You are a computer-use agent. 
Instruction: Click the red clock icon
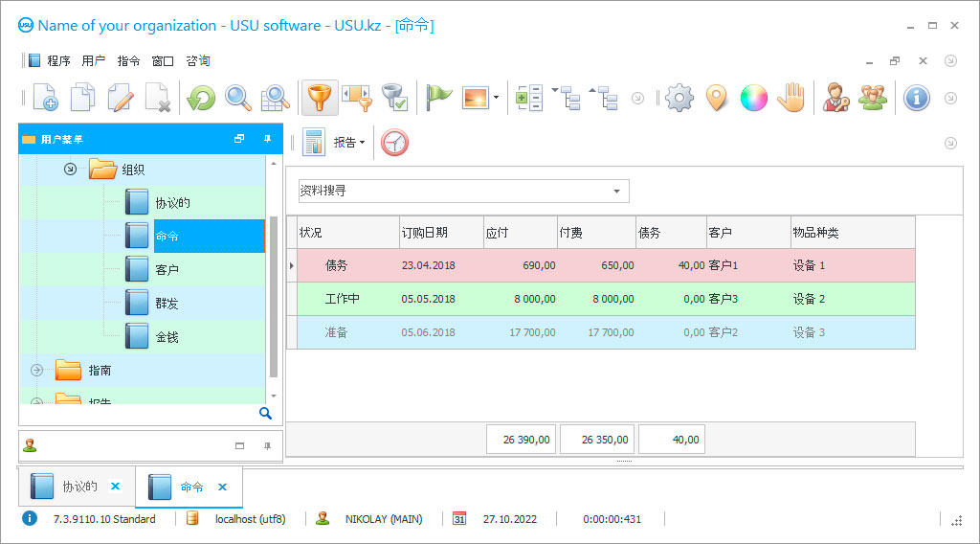394,143
